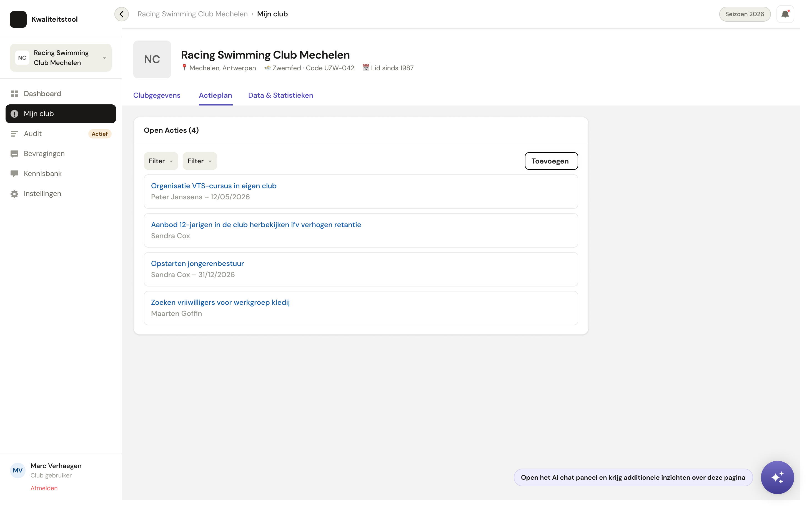
Task: Open Instellingen menu item
Action: coord(61,194)
